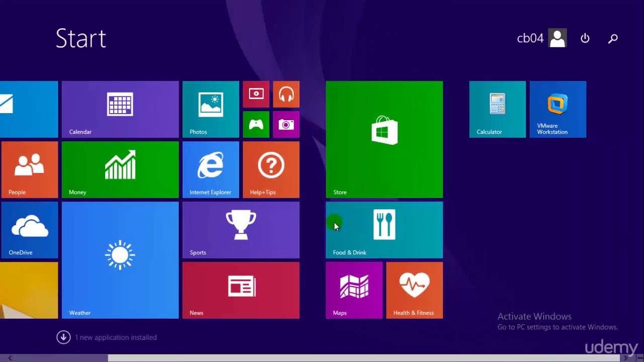Open the News tile

click(x=241, y=290)
